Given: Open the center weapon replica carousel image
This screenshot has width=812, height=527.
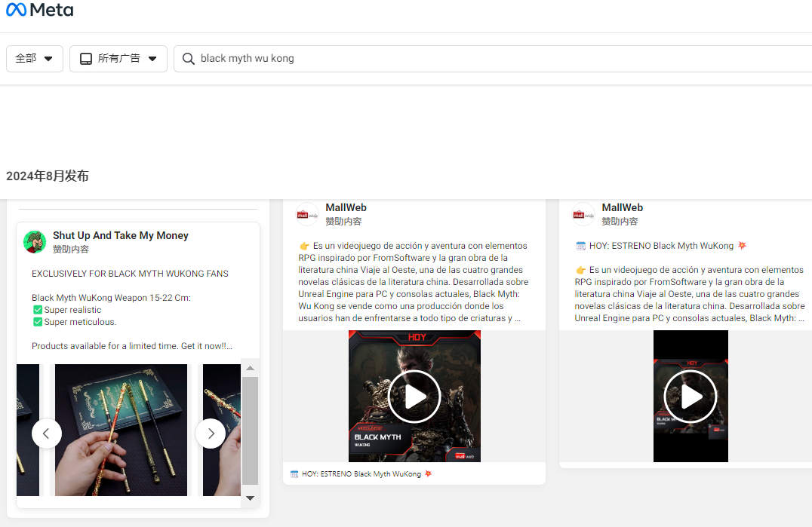Looking at the screenshot, I should (x=121, y=430).
